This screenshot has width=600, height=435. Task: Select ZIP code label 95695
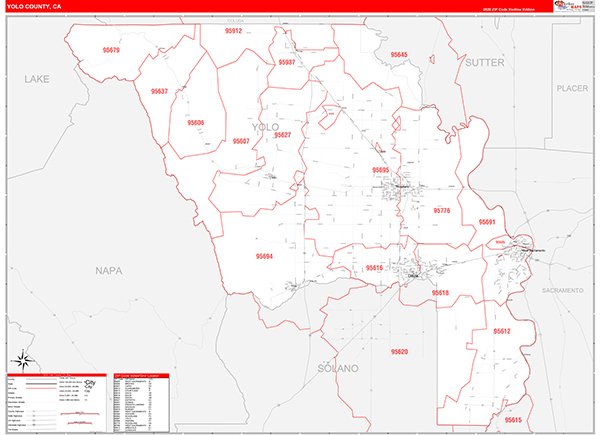381,170
